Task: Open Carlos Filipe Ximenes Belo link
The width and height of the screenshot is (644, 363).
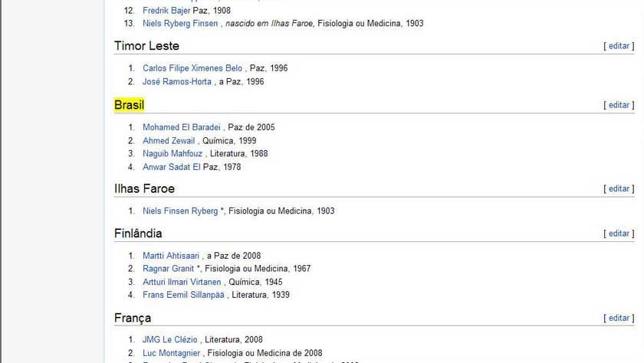Action: tap(192, 68)
